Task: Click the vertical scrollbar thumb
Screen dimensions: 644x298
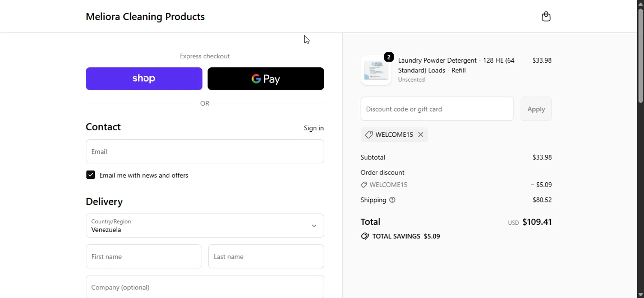Action: coord(641,56)
